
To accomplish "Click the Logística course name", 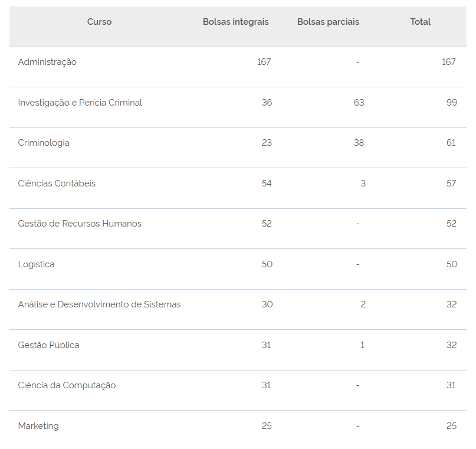I will [x=36, y=264].
